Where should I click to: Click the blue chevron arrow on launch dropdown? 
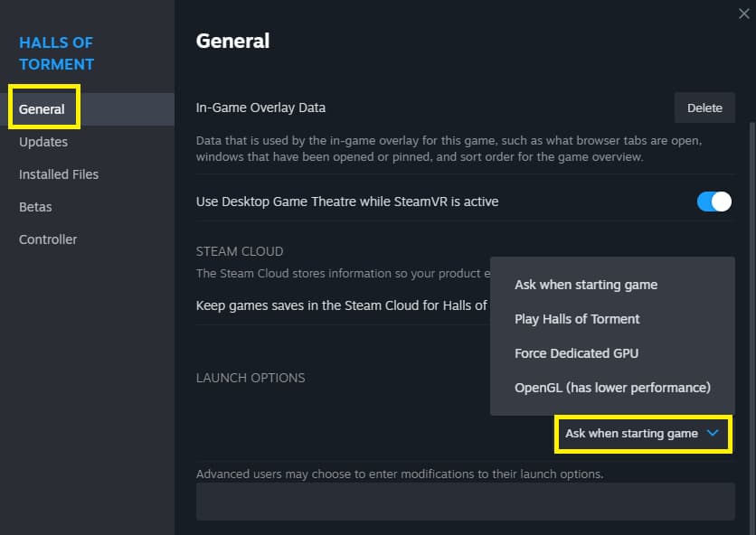click(x=713, y=434)
